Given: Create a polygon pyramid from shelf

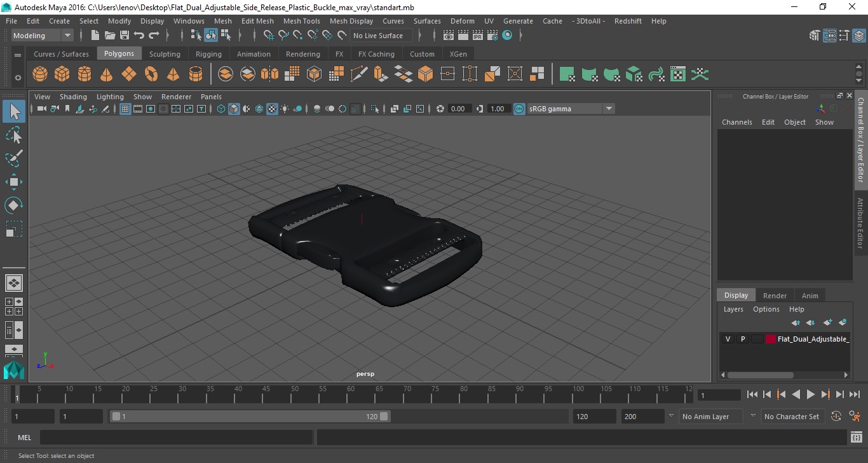Looking at the screenshot, I should (x=173, y=74).
